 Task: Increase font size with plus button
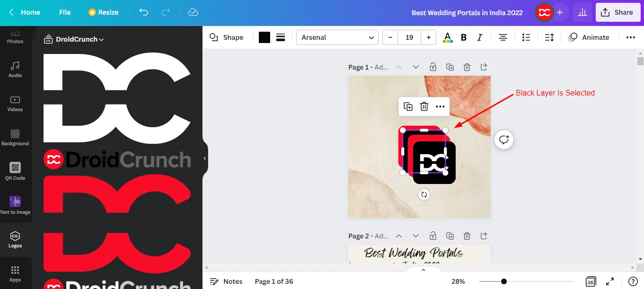pos(428,37)
